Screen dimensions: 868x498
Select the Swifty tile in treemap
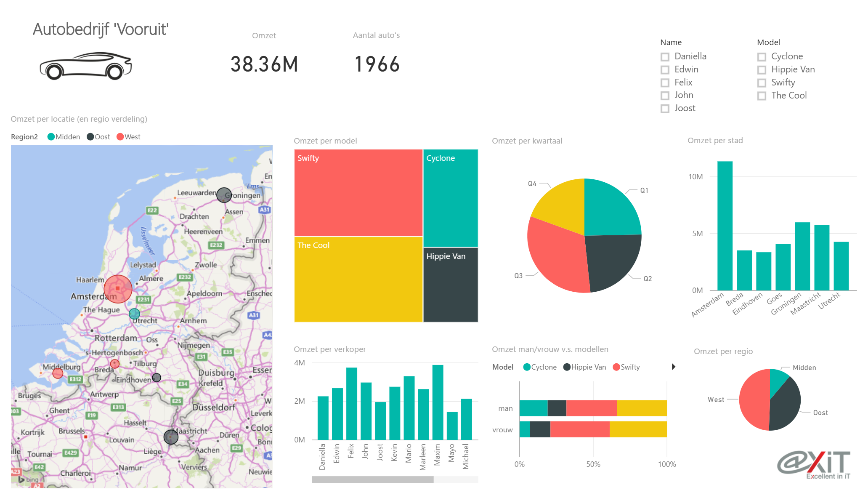pos(358,192)
